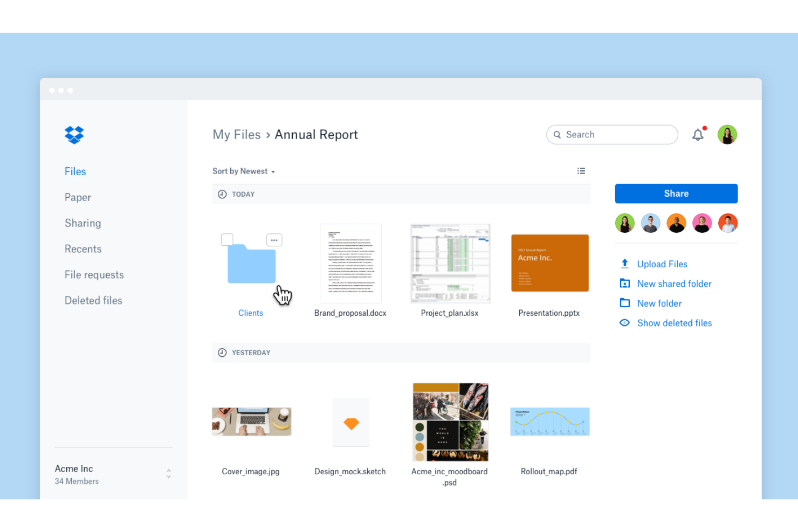Open more options on the Clients folder
Viewport: 798px width, 532px height.
point(274,239)
